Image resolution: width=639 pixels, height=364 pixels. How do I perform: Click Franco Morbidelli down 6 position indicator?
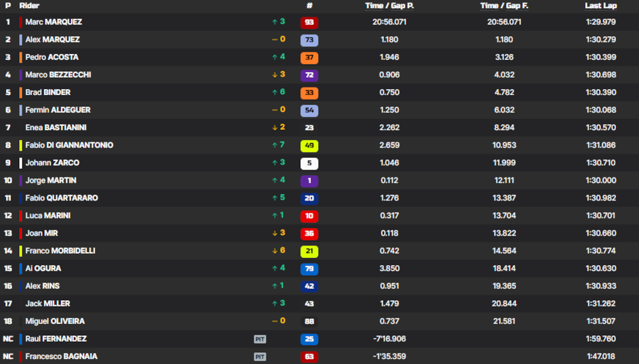click(x=278, y=251)
